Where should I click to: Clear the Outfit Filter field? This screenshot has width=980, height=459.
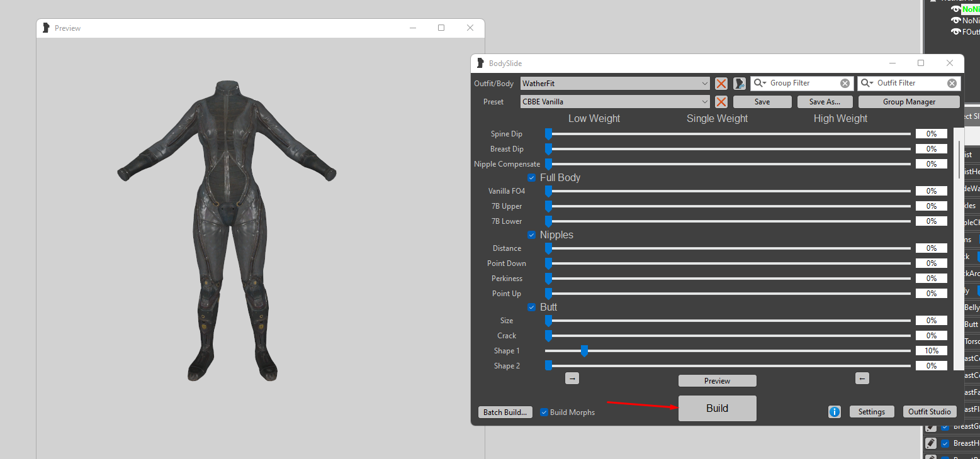click(x=952, y=83)
